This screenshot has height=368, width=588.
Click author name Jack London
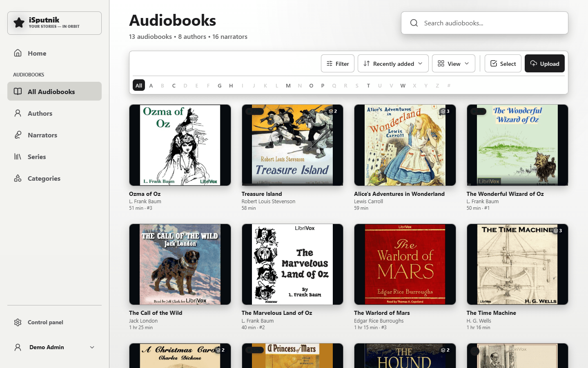(x=143, y=321)
